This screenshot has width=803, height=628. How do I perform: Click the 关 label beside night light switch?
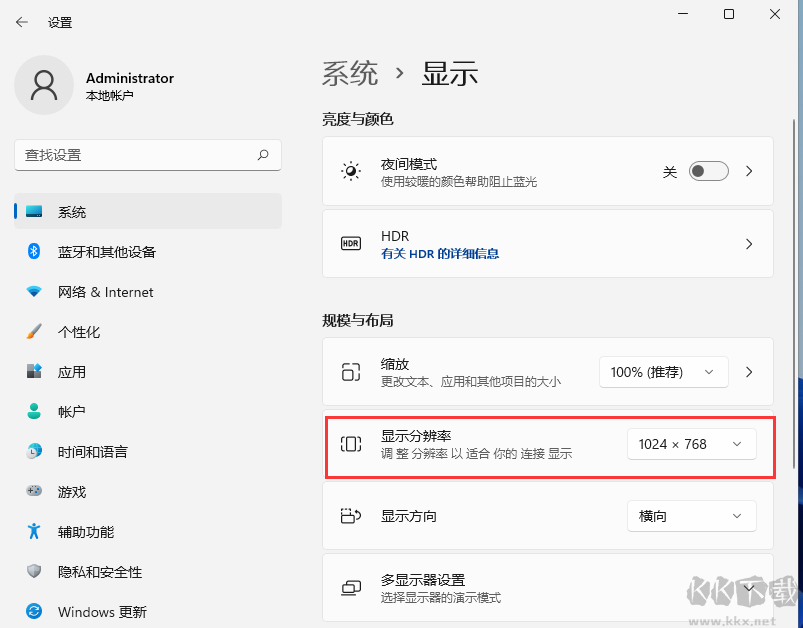670,172
